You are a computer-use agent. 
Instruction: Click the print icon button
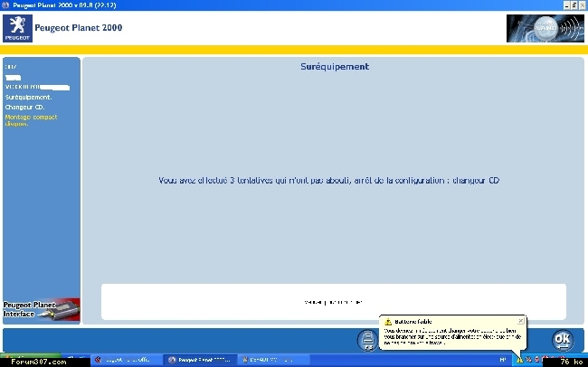click(368, 340)
